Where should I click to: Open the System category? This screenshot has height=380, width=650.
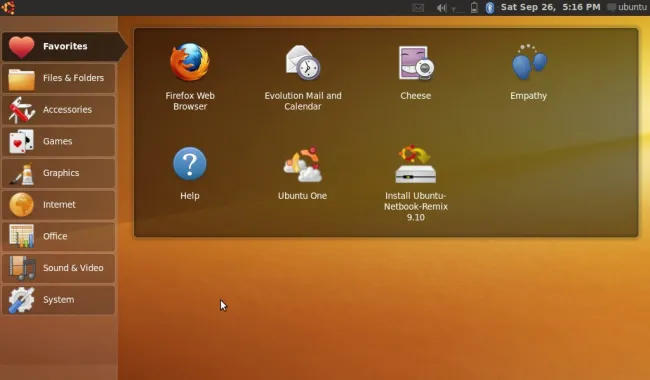tap(58, 300)
